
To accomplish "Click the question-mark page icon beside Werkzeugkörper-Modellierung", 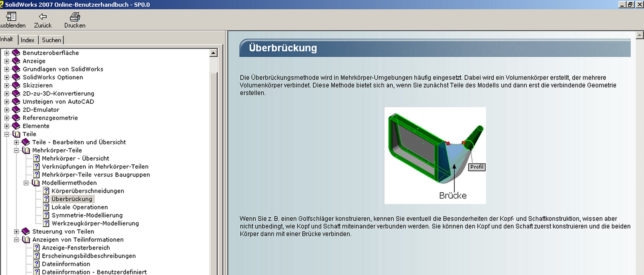I will pyautogui.click(x=46, y=223).
